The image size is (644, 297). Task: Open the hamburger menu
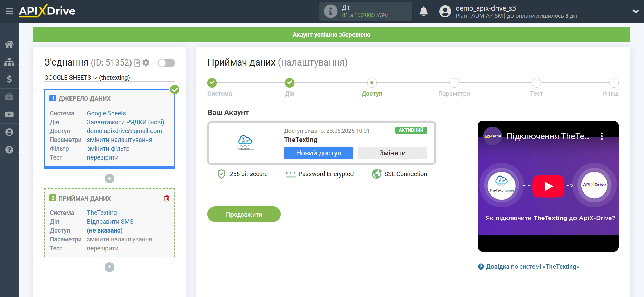(9, 11)
